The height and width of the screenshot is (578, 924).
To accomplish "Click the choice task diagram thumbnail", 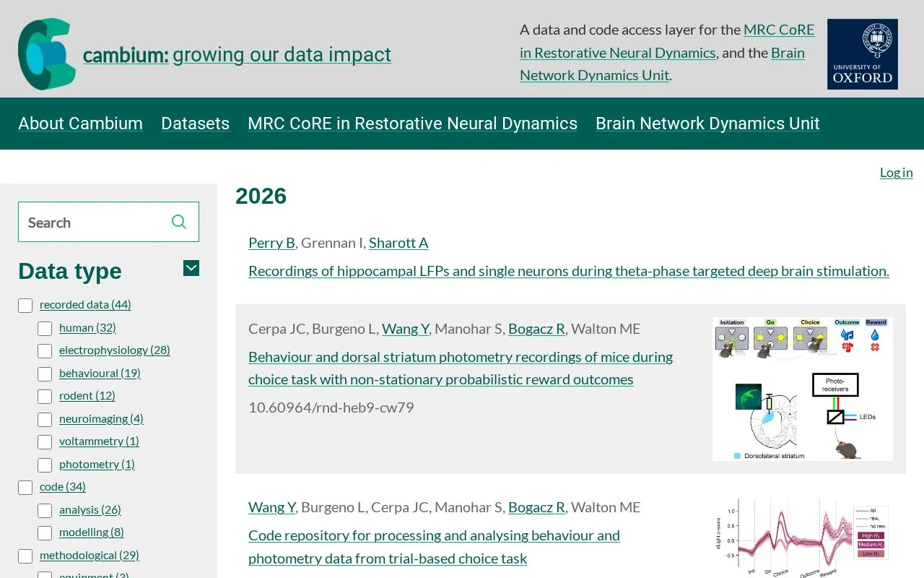I will (803, 389).
